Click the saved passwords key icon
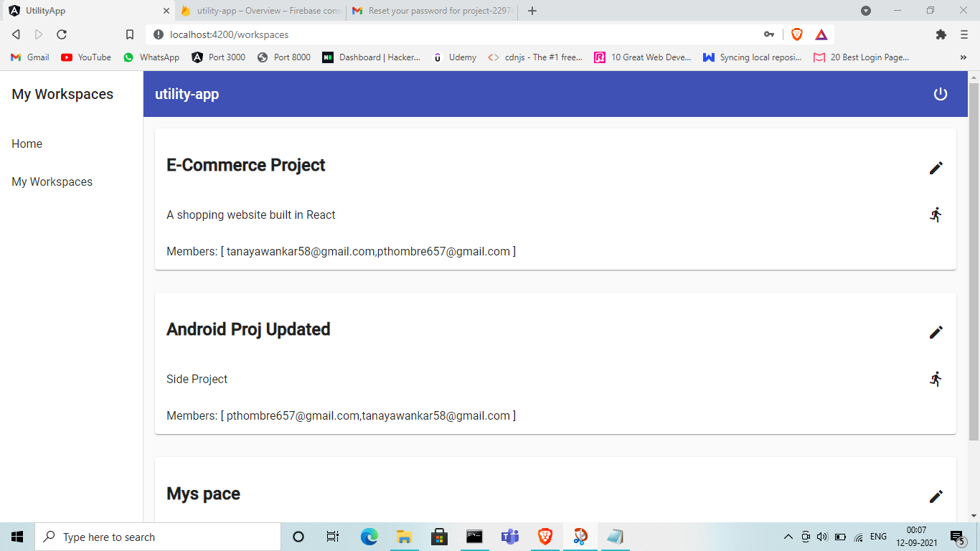The width and height of the screenshot is (980, 551). pos(768,34)
